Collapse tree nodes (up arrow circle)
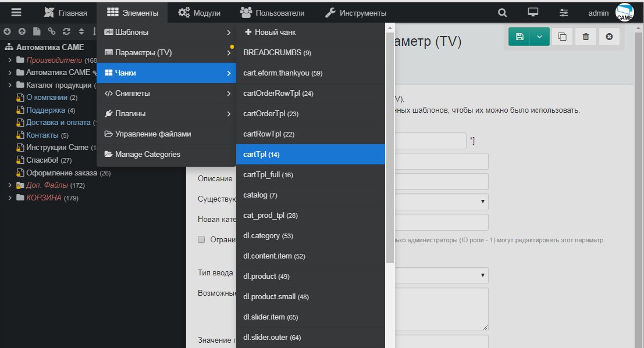 pos(22,31)
